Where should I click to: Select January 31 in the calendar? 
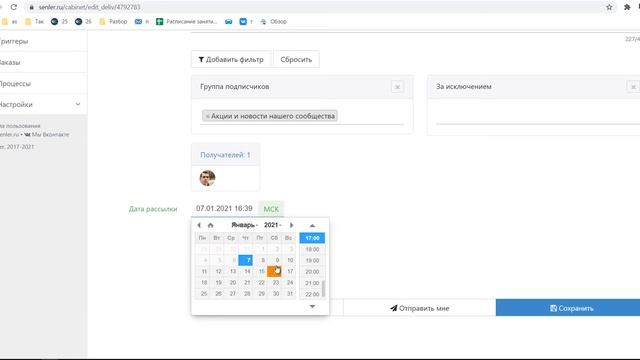pos(289,293)
